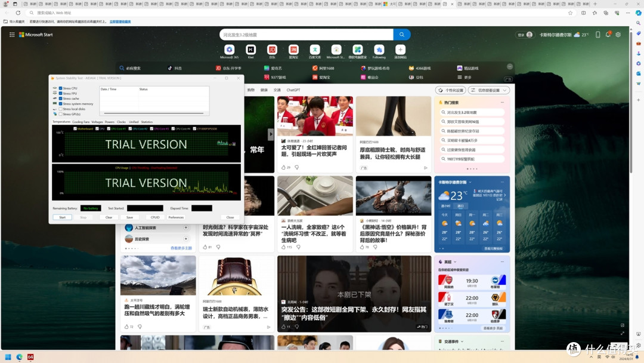644x363 pixels.
Task: Click the browser address bar
Action: [x=300, y=13]
